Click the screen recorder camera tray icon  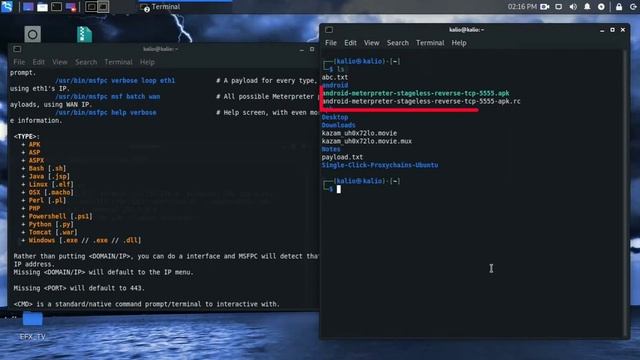click(545, 7)
